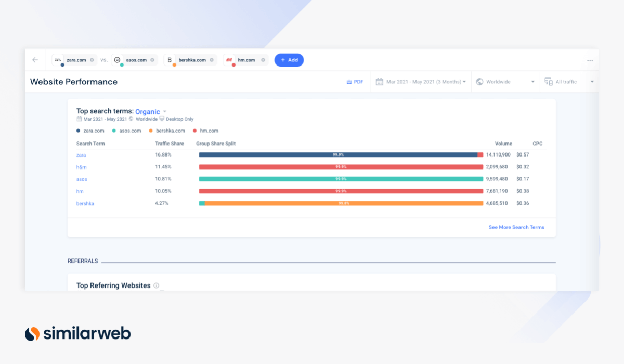Select the 14,110,900 volume value
The width and height of the screenshot is (624, 364).
498,155
